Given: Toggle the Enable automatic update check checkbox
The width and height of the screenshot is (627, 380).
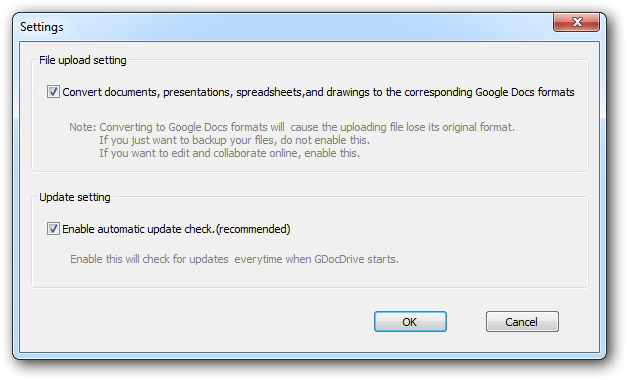Looking at the screenshot, I should [53, 229].
